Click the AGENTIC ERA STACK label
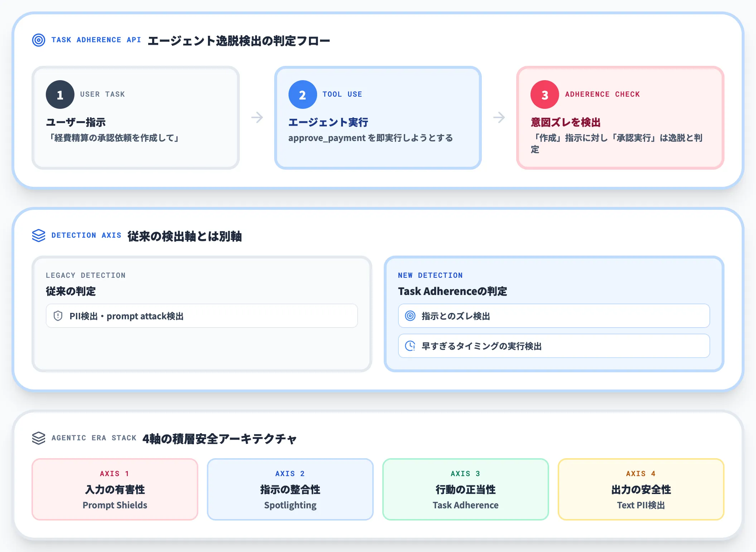756x552 pixels. click(x=94, y=438)
